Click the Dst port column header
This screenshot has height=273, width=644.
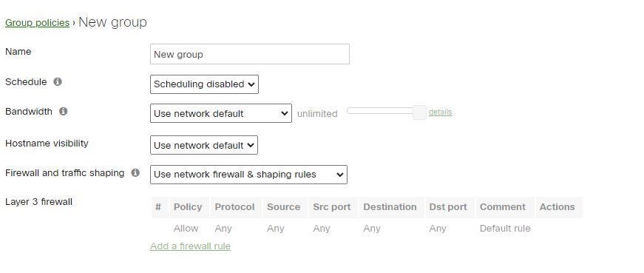click(x=450, y=207)
